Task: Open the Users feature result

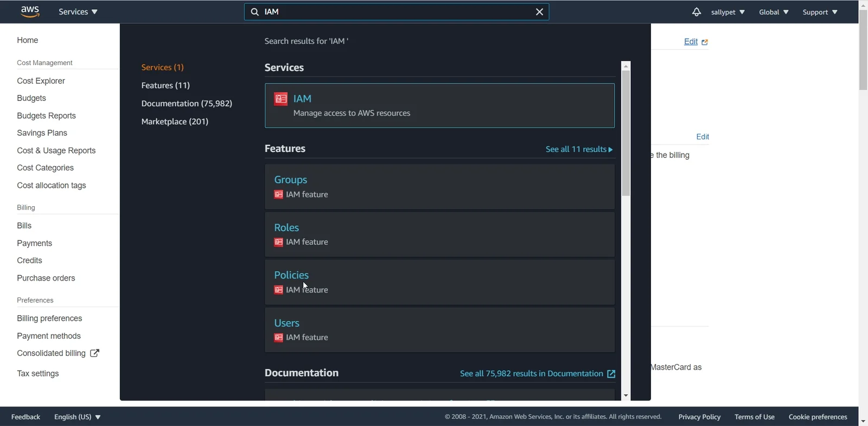Action: pos(439,330)
